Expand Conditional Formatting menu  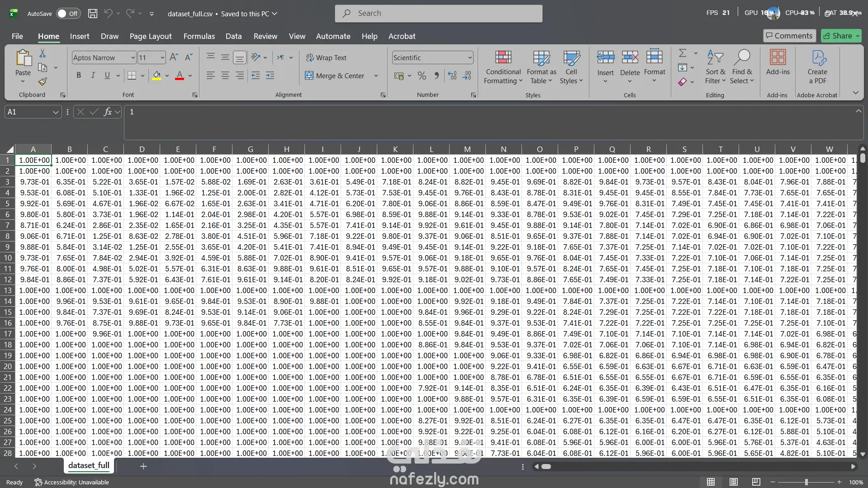(503, 66)
